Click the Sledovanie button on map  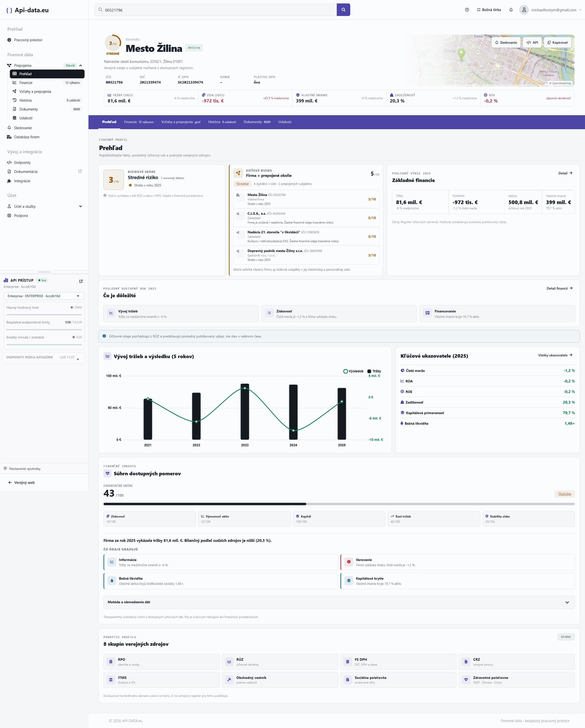tap(506, 42)
